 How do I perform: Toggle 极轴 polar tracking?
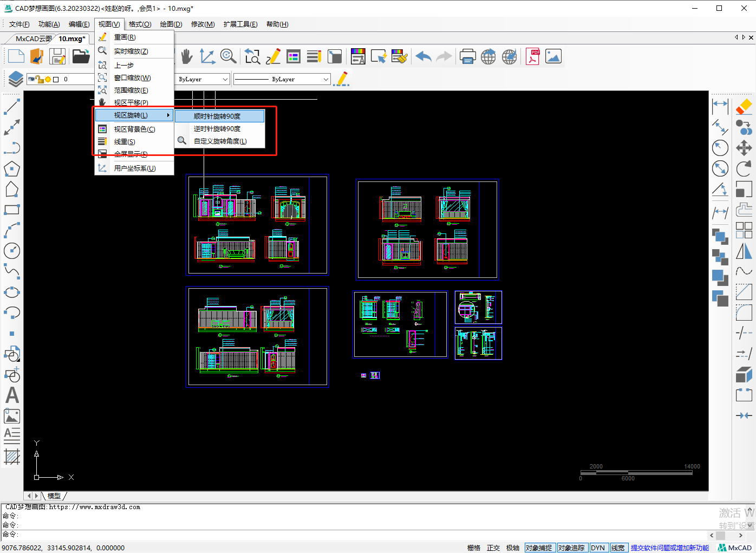(x=513, y=548)
